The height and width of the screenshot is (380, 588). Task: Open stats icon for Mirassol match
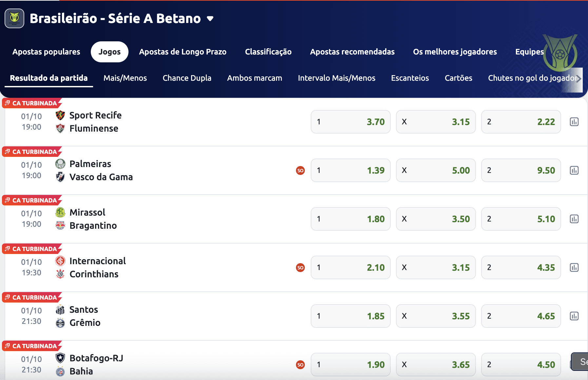click(x=574, y=219)
